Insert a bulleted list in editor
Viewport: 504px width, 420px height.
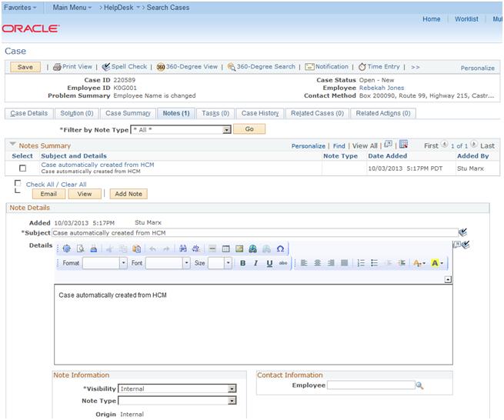tap(374, 263)
